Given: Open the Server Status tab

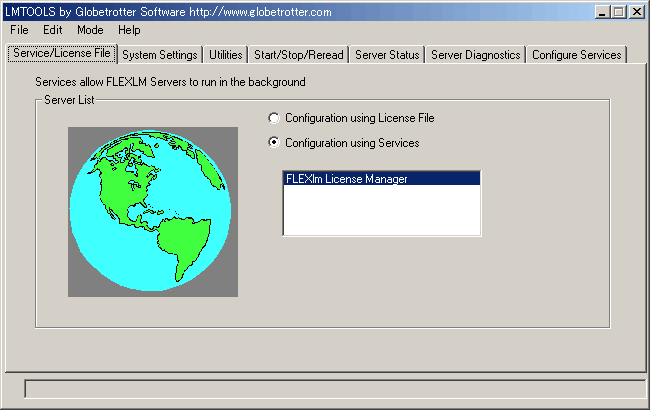Looking at the screenshot, I should (387, 55).
